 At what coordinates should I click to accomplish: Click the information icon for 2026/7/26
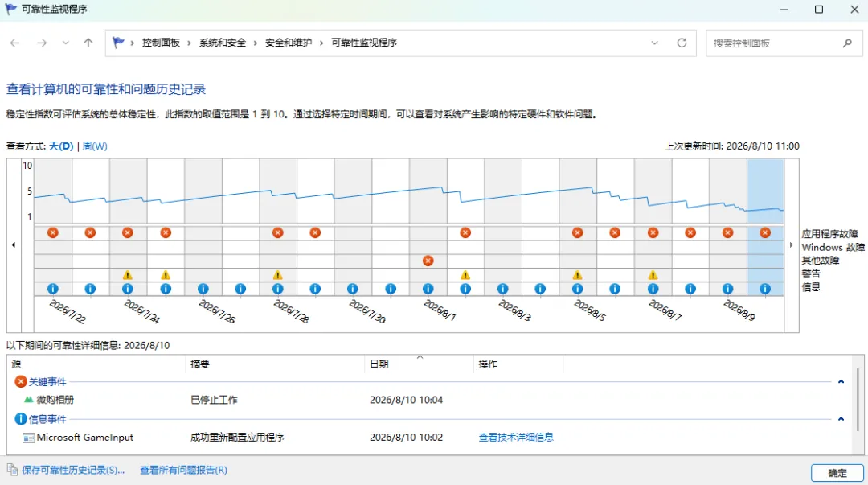click(203, 289)
